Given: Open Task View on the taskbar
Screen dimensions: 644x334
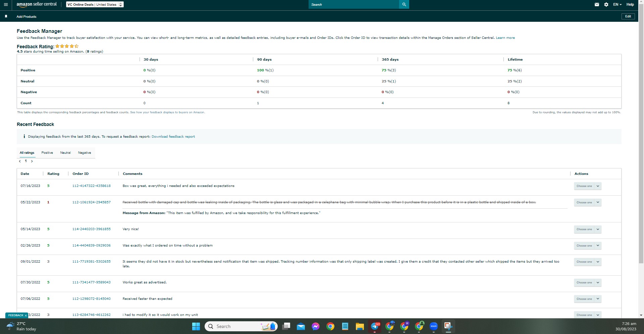Looking at the screenshot, I should [286, 326].
